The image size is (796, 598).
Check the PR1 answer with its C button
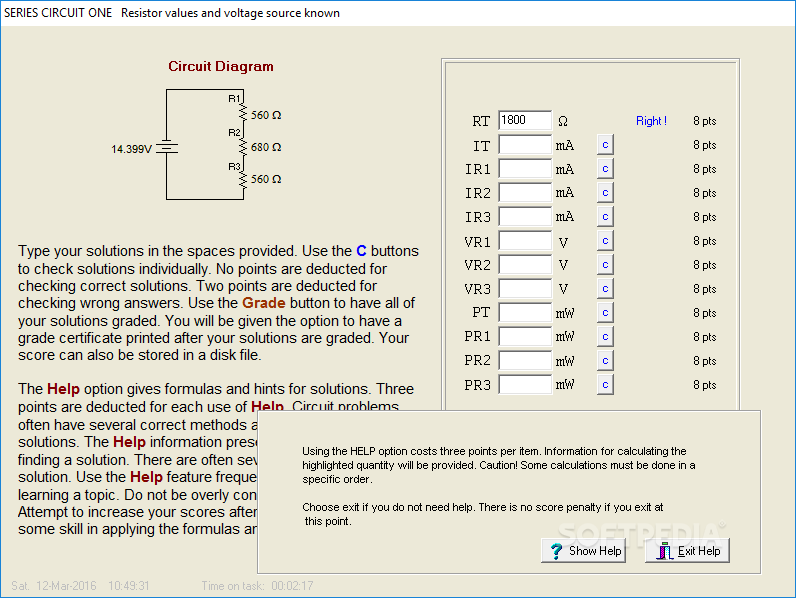coord(605,337)
